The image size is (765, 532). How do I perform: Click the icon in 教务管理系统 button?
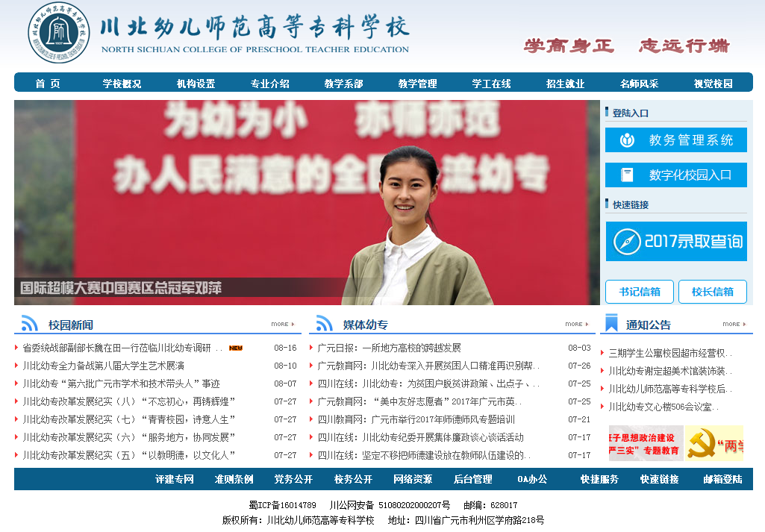628,140
